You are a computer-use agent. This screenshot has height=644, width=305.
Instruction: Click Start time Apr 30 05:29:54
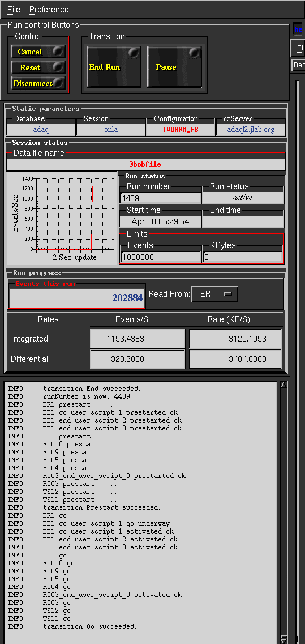(160, 222)
